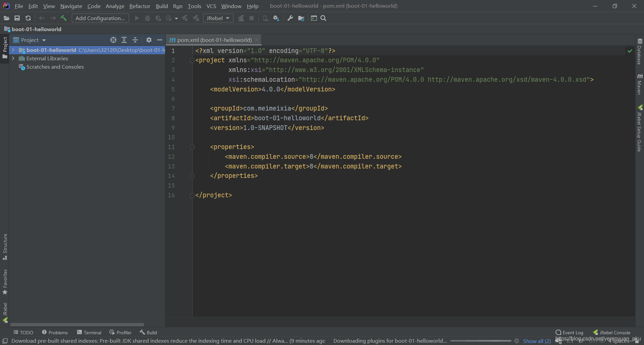This screenshot has height=345, width=644.
Task: Open Project panel gear options
Action: point(149,40)
